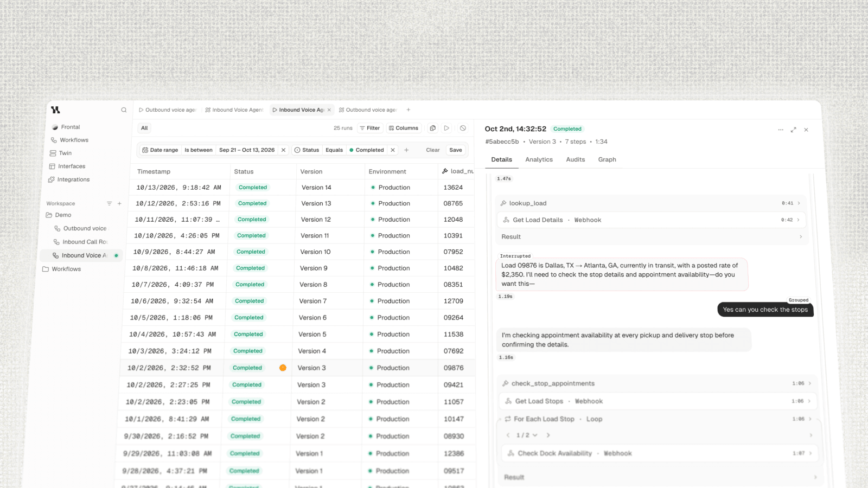Change the 'Is between' operator
The image size is (868, 488).
point(199,150)
